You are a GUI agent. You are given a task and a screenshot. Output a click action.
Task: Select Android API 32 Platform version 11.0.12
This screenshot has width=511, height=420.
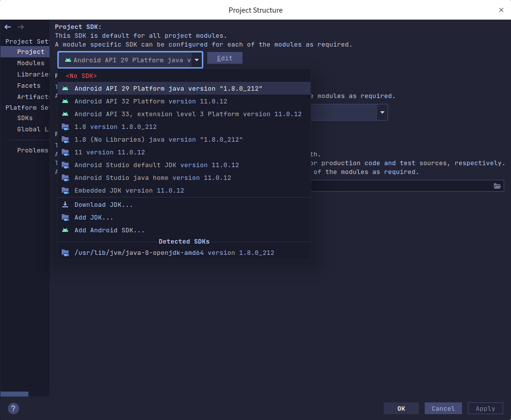pyautogui.click(x=184, y=101)
